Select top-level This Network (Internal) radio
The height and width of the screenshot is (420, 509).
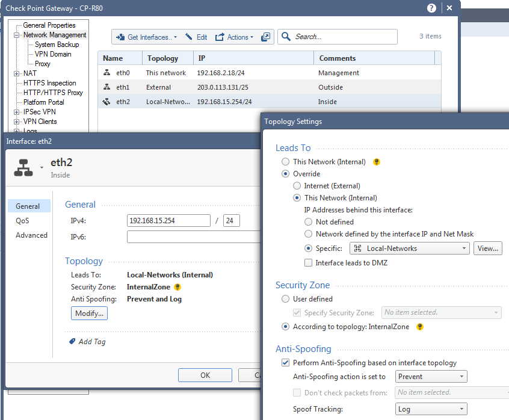pos(285,162)
